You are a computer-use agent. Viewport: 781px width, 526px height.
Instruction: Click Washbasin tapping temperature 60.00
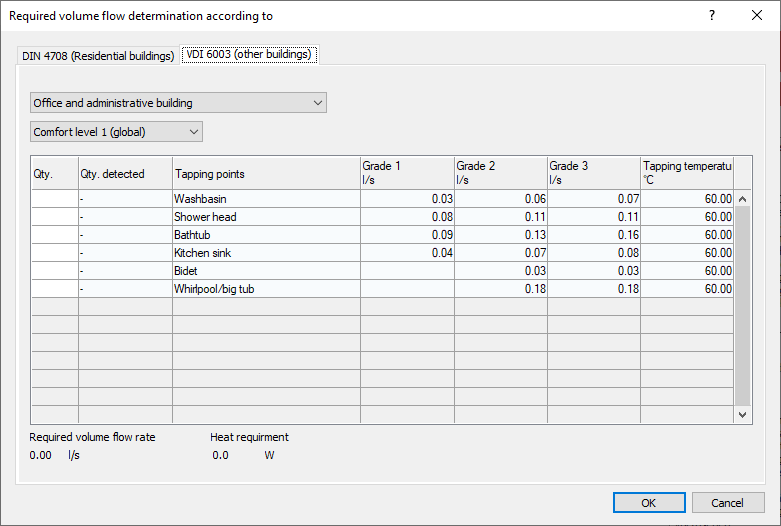pyautogui.click(x=687, y=199)
